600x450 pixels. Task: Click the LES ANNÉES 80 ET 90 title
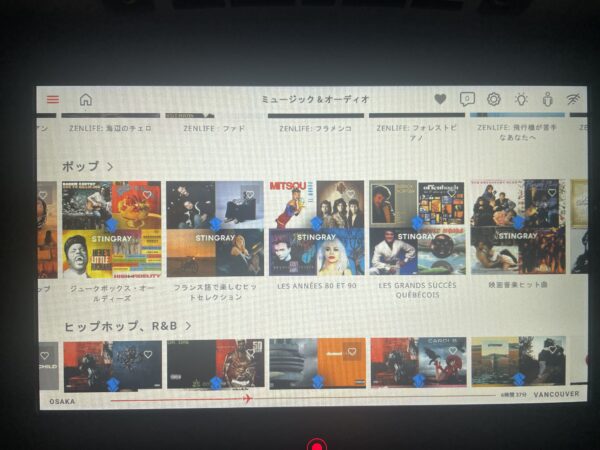pyautogui.click(x=316, y=285)
